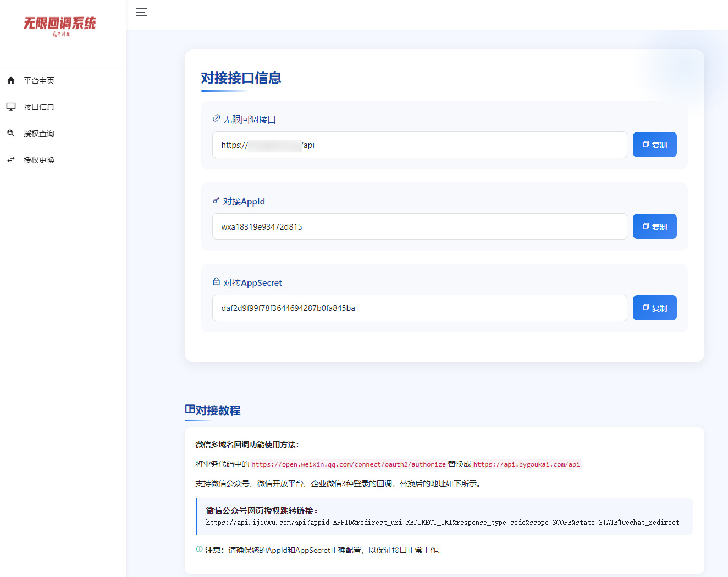Click the key icon next to 对接AppId
The height and width of the screenshot is (577, 728).
tap(216, 201)
